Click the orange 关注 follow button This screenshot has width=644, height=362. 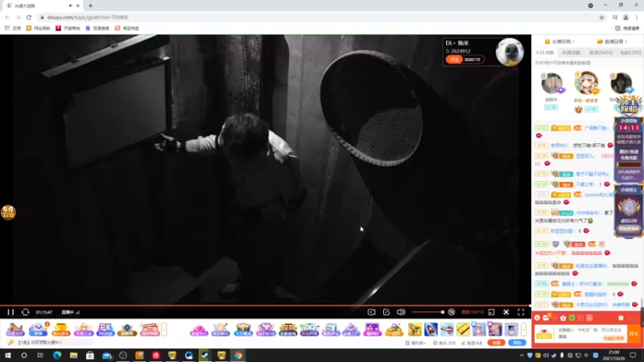454,60
